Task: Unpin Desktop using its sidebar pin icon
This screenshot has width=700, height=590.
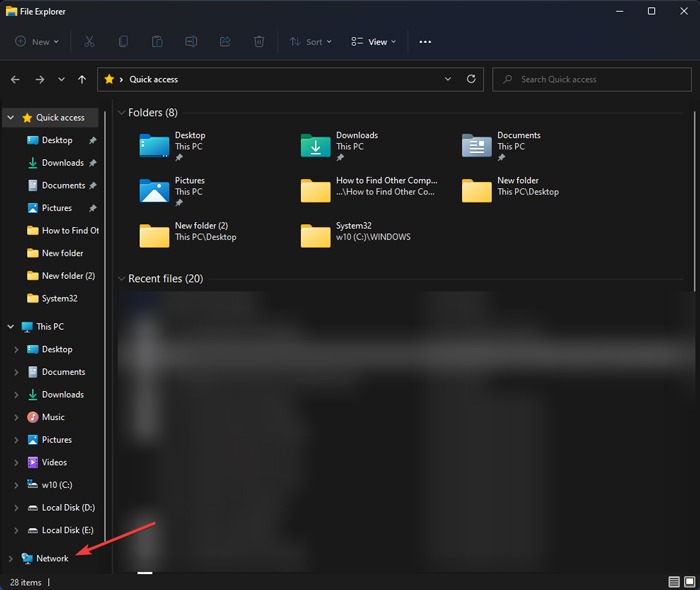Action: click(x=92, y=140)
